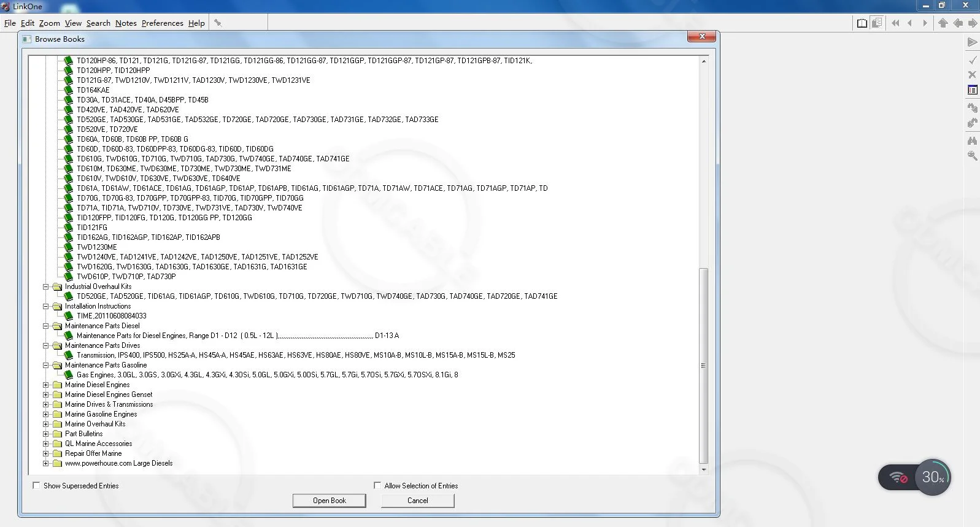Click the book icon beside TWD1230ME
The height and width of the screenshot is (527, 980).
click(x=69, y=247)
